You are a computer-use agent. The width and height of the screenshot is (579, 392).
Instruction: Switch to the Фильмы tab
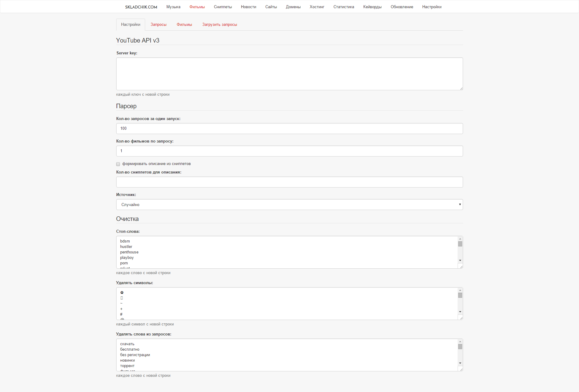[184, 25]
